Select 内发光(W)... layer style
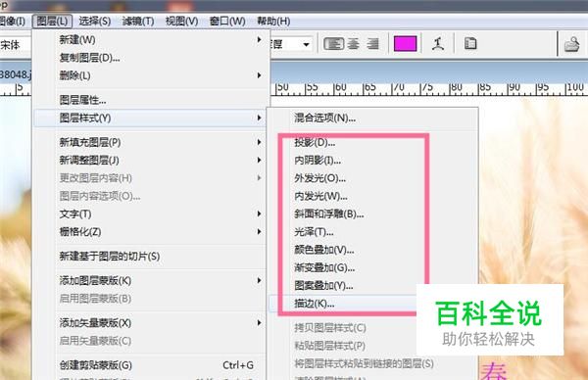 (x=372, y=196)
